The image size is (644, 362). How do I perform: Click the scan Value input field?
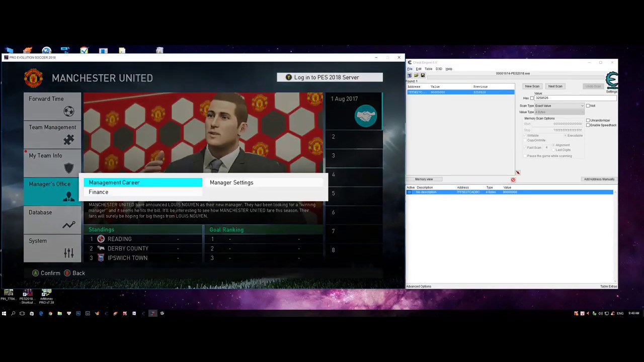(576, 98)
